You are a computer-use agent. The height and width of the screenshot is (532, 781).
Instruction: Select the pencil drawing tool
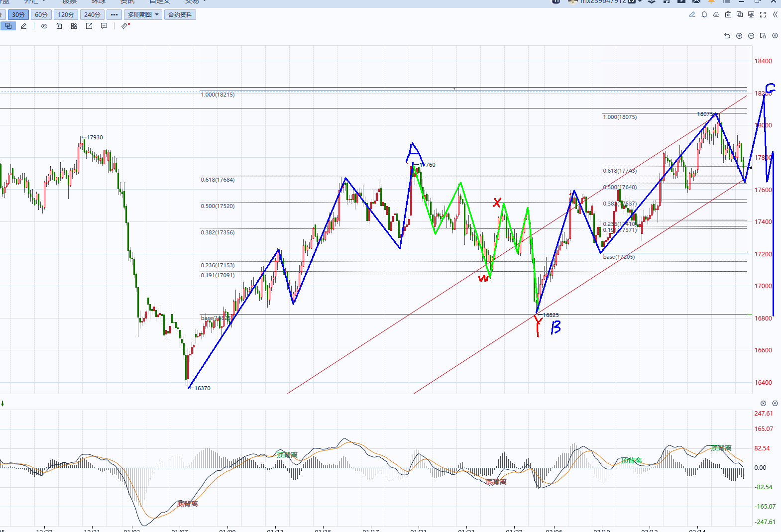(23, 26)
